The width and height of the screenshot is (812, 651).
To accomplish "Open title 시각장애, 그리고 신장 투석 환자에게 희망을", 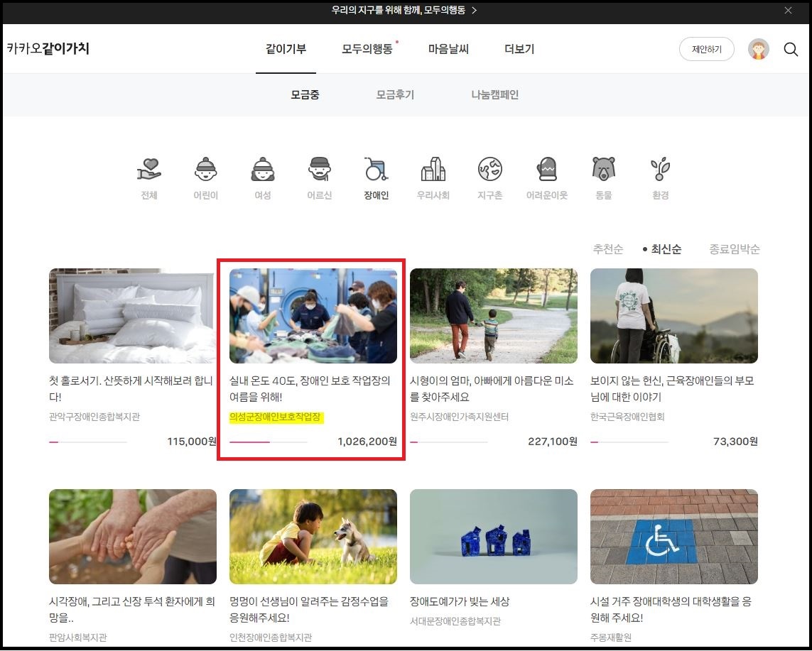I will (x=132, y=610).
